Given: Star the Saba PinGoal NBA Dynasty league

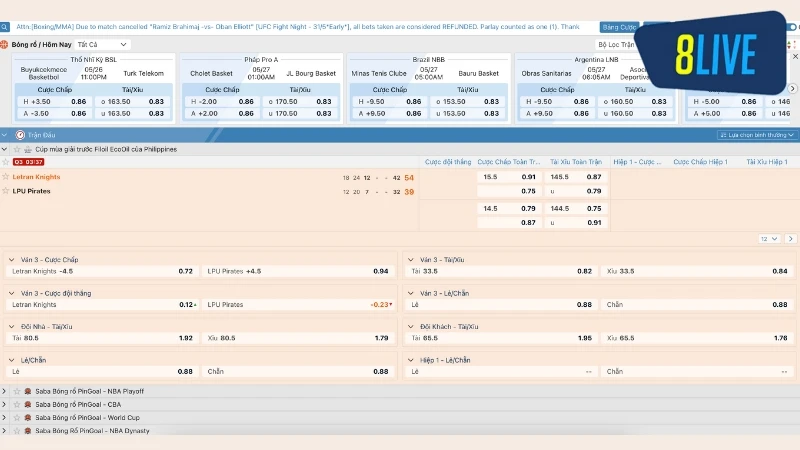Looking at the screenshot, I should [x=18, y=430].
